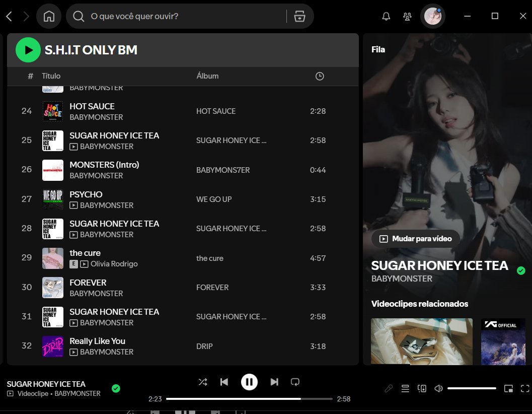Switch to video with Mudar para vídeo

click(416, 239)
